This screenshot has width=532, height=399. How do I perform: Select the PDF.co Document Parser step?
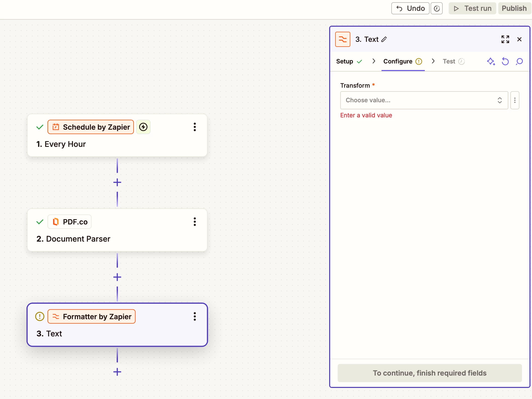[117, 230]
